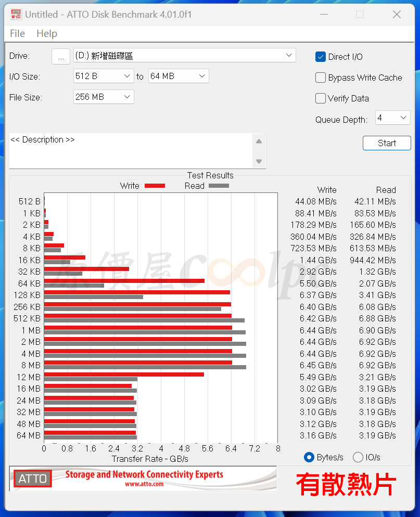
Task: Open the I/O Size end dropdown 64 MB
Action: (179, 76)
